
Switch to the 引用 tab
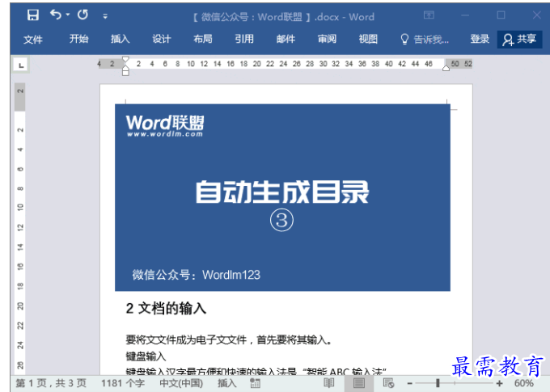tap(244, 39)
